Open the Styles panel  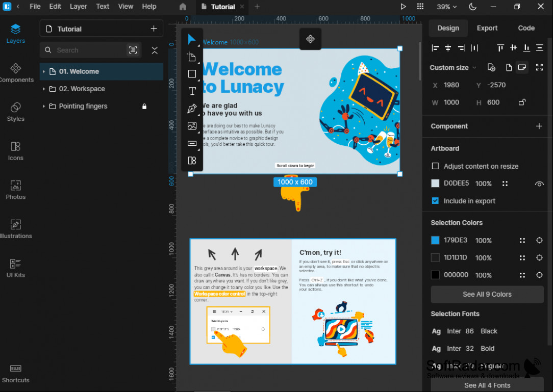click(x=15, y=112)
